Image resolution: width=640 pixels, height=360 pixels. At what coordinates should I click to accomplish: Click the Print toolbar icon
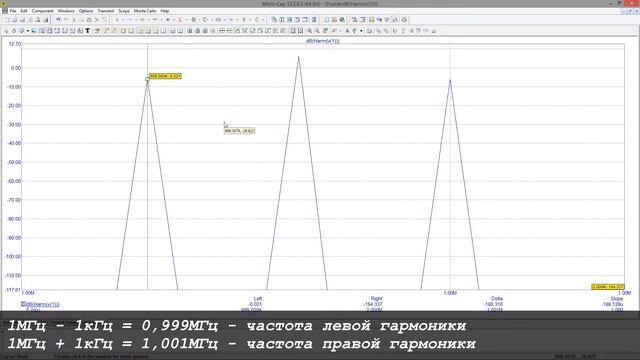point(45,20)
